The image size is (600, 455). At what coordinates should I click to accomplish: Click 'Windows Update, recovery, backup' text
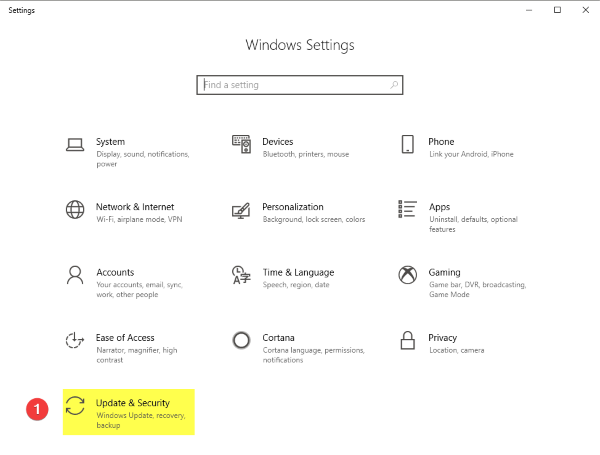[x=141, y=420]
